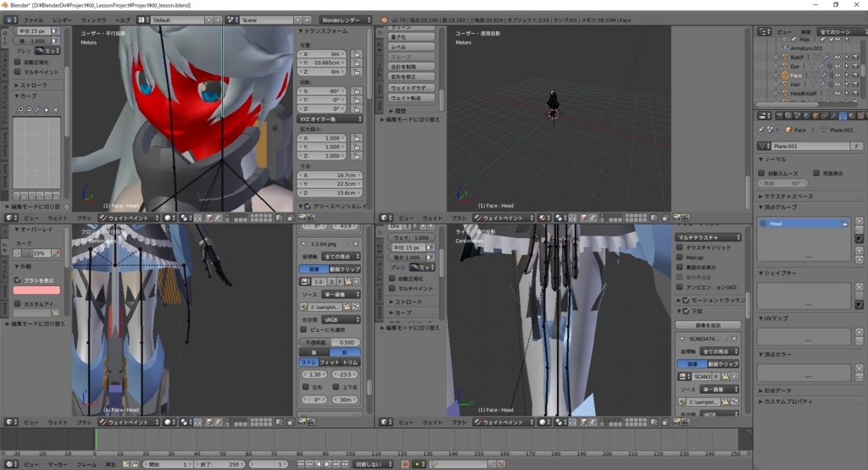Jump to the timeline start frame
This screenshot has width=868, height=470.
pos(300,464)
